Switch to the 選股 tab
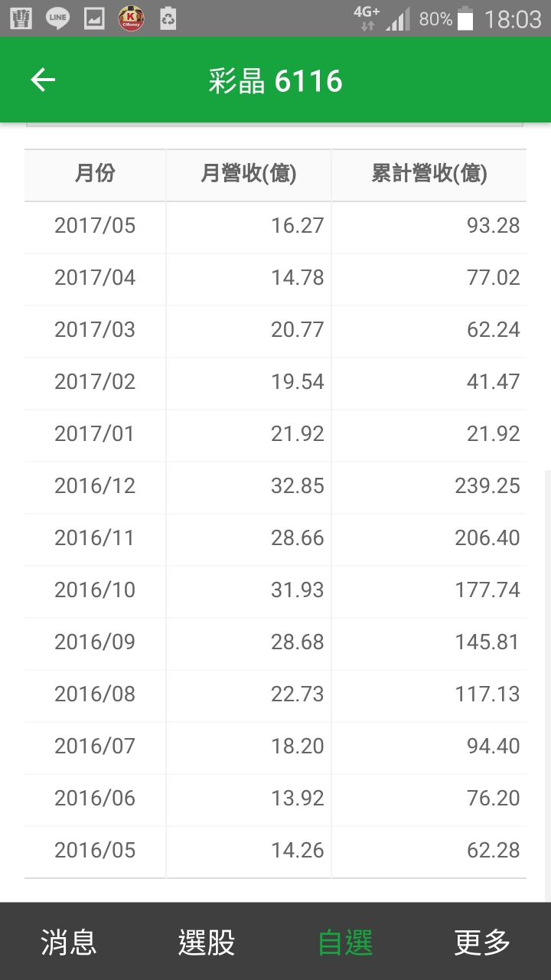The image size is (551, 980). pyautogui.click(x=207, y=942)
